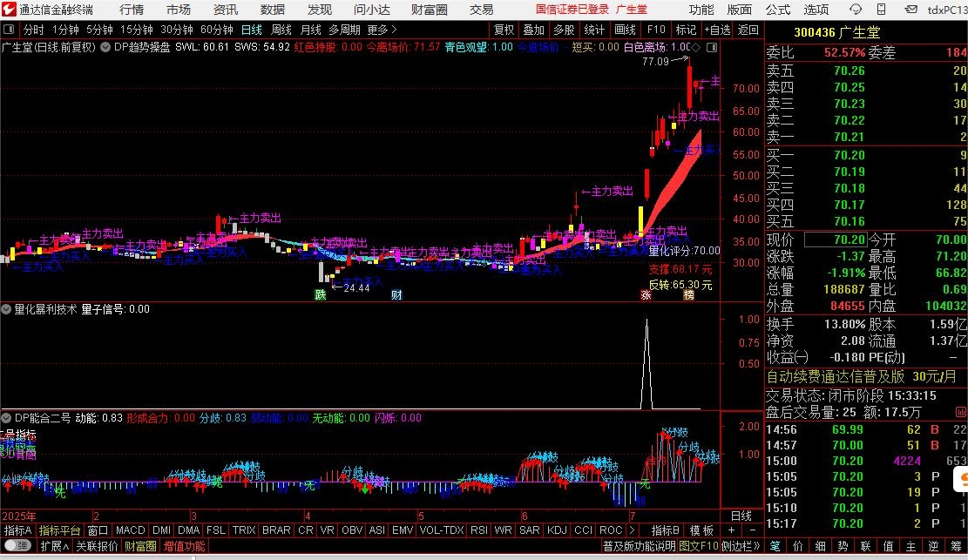The width and height of the screenshot is (968, 560).
Task: Select the 筹 tab in bottom right strip
Action: tap(956, 546)
